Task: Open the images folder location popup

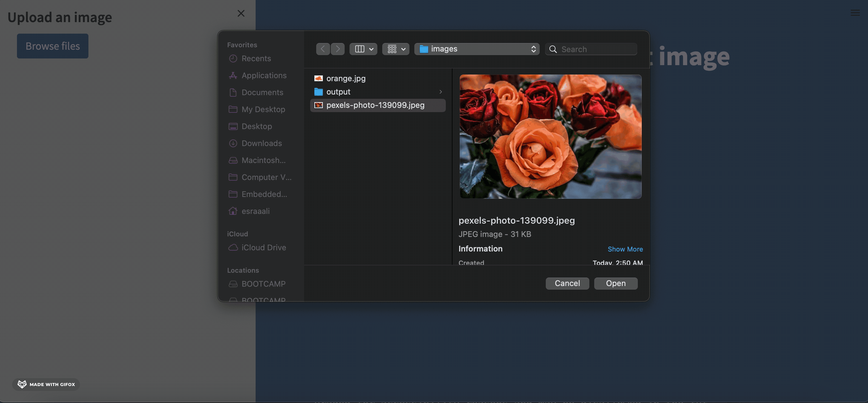Action: (477, 49)
